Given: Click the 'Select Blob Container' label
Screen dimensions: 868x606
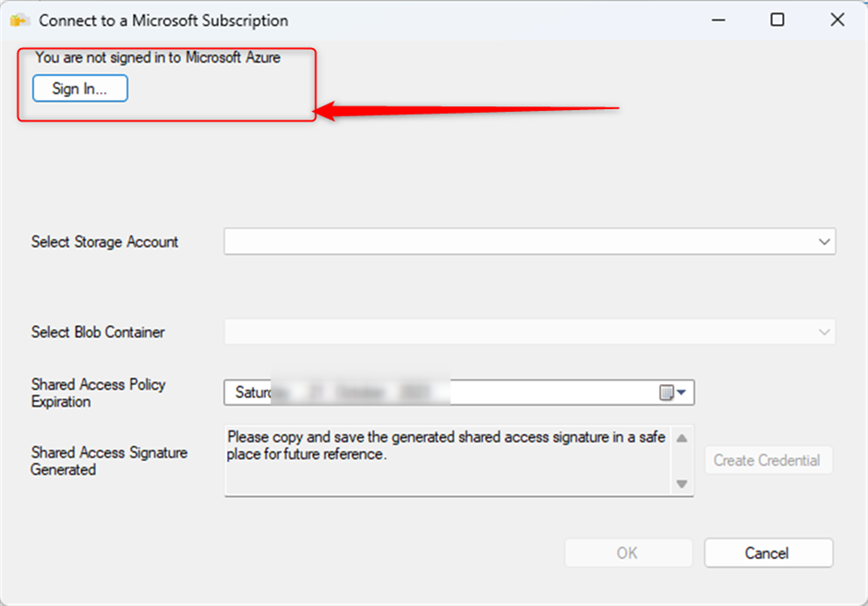Looking at the screenshot, I should pos(98,332).
